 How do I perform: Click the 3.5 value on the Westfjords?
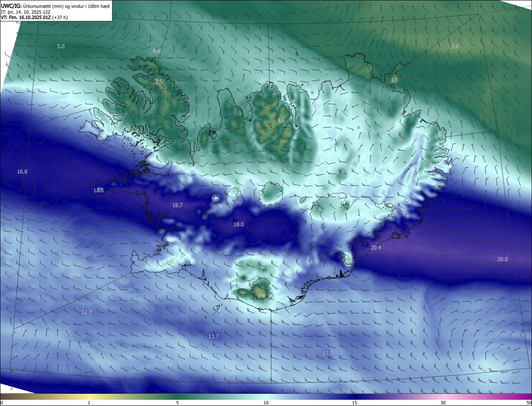point(158,81)
